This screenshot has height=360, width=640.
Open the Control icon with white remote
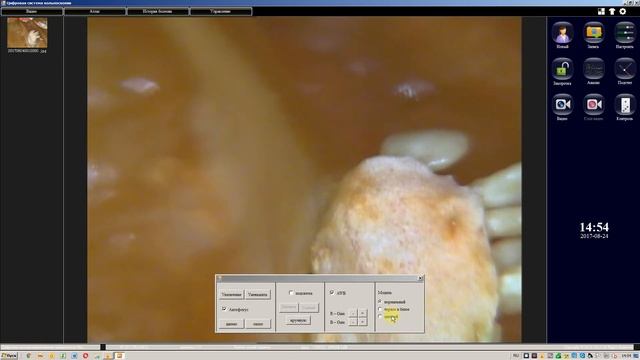coord(624,105)
